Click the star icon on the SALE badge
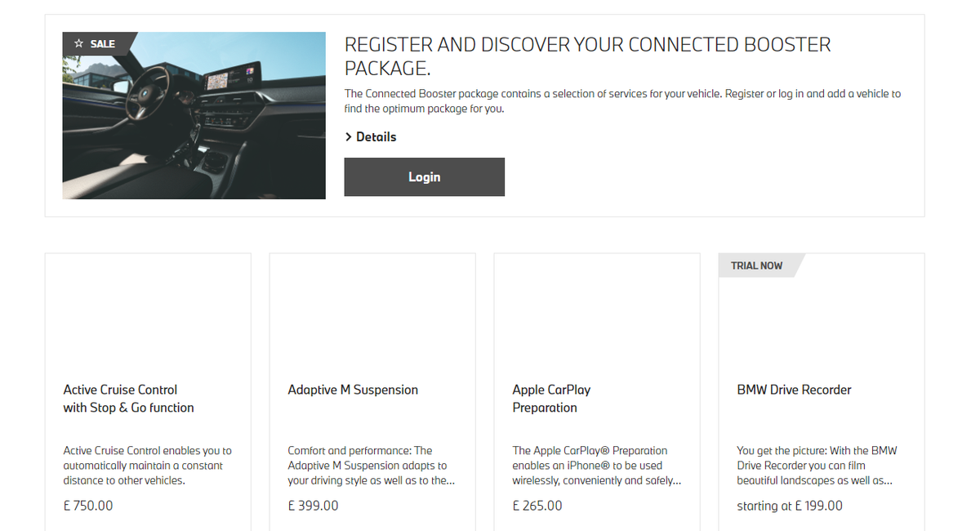Screen dimensions: 980x531 (x=78, y=43)
